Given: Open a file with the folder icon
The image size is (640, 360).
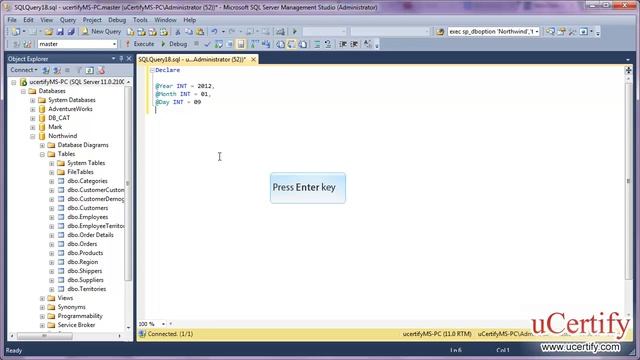Looking at the screenshot, I should [x=49, y=32].
